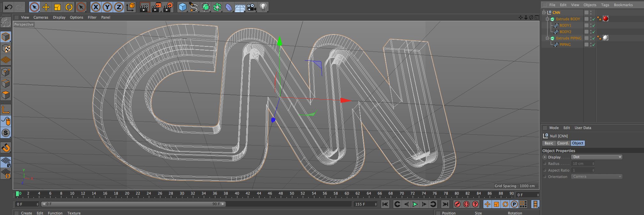644x215 pixels.
Task: Open Attribute Manager User Data menu
Action: [583, 128]
